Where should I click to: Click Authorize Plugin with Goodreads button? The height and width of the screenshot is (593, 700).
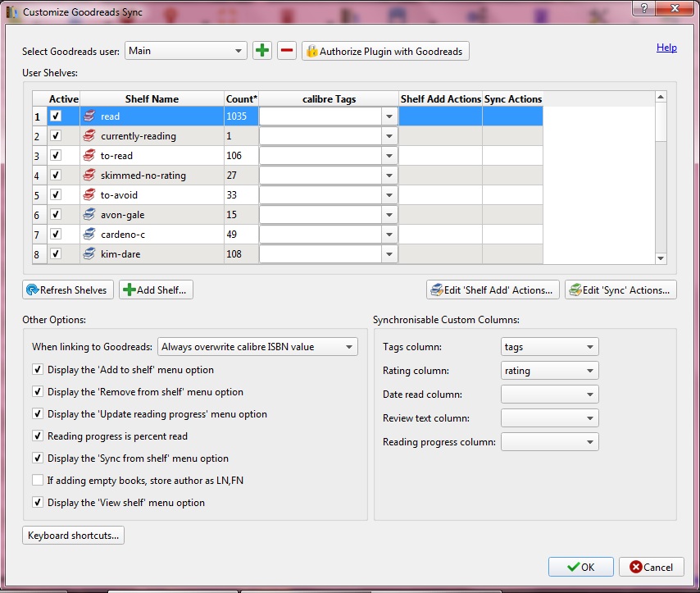385,51
